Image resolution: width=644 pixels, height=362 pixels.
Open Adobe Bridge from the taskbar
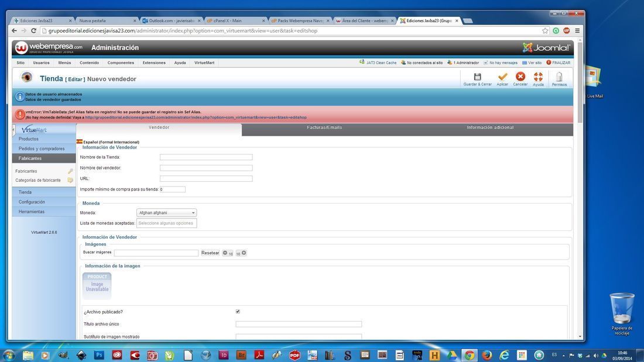click(x=241, y=355)
